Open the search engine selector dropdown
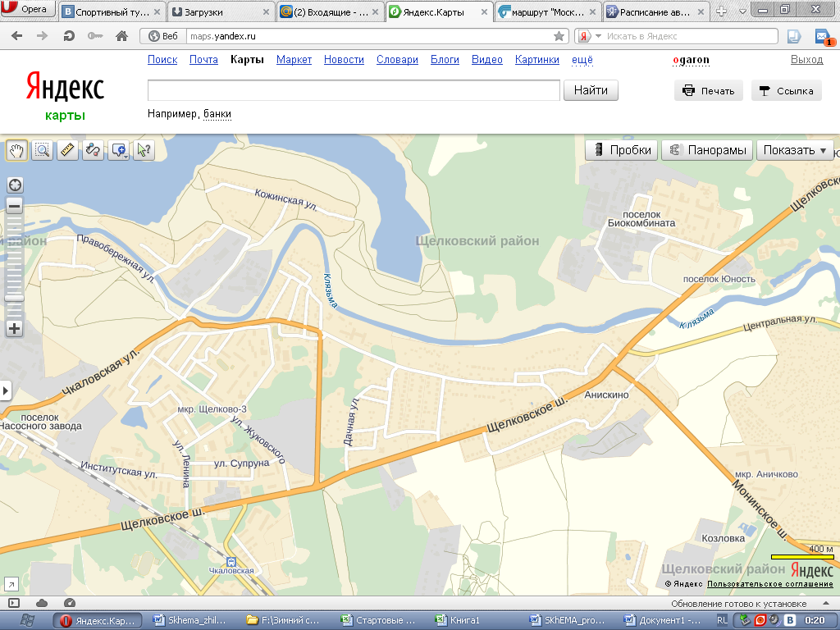Image resolution: width=840 pixels, height=630 pixels. coord(589,36)
